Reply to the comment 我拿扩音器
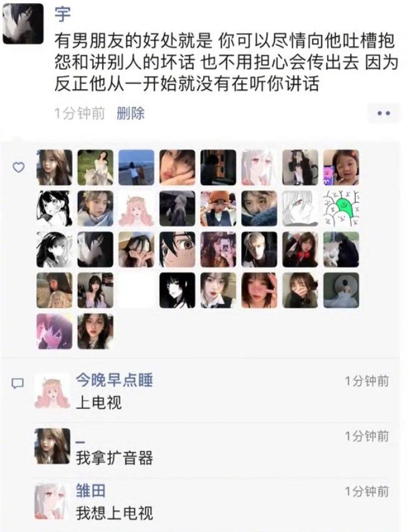The width and height of the screenshot is (410, 532). tap(115, 458)
